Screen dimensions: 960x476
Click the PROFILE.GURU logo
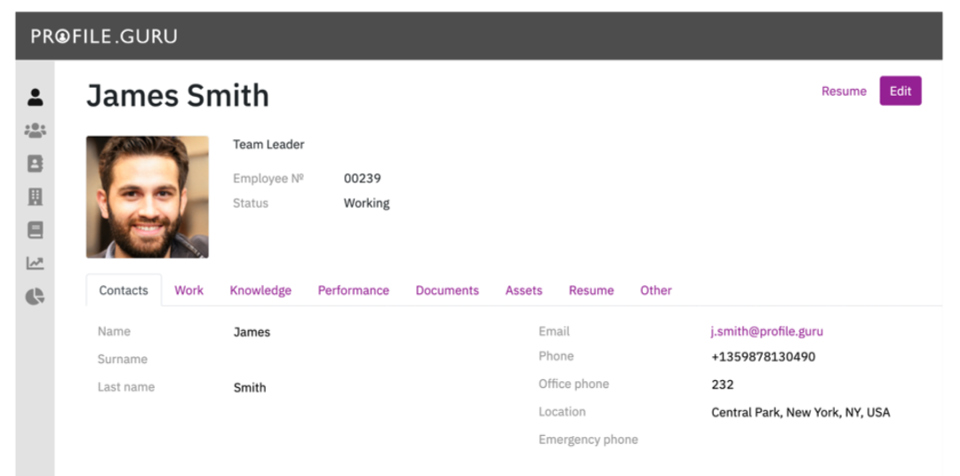[104, 36]
